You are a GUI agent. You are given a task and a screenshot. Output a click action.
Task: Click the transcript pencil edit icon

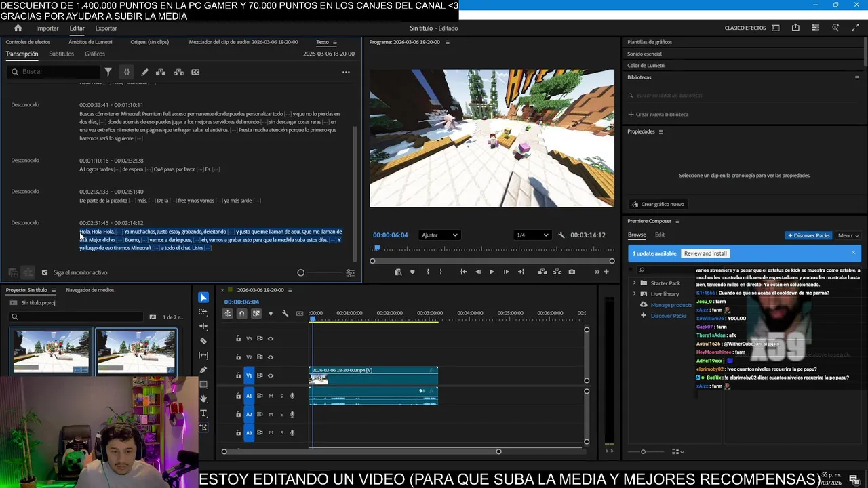[x=144, y=72]
